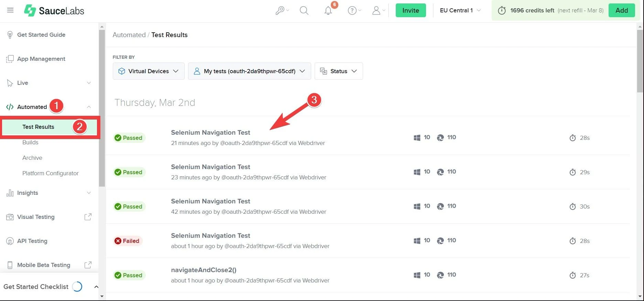Click the green Invite button
The image size is (644, 301).
(411, 10)
